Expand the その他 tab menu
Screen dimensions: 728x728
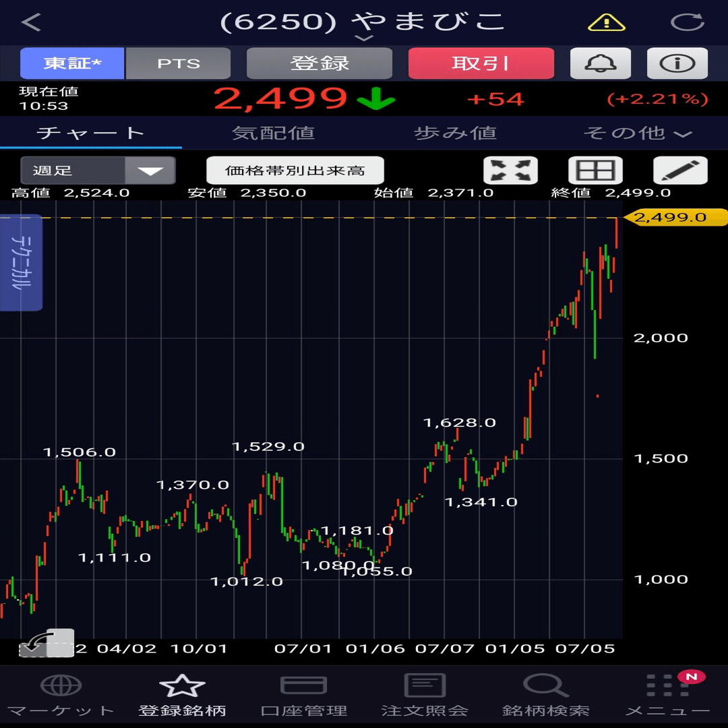tap(638, 133)
